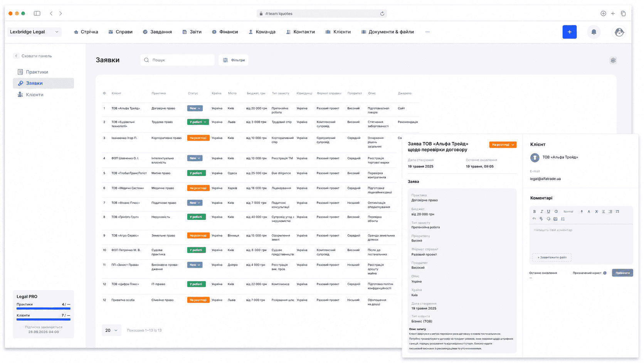The height and width of the screenshot is (363, 644).
Task: Click the Практики usage progress bar
Action: [44, 309]
